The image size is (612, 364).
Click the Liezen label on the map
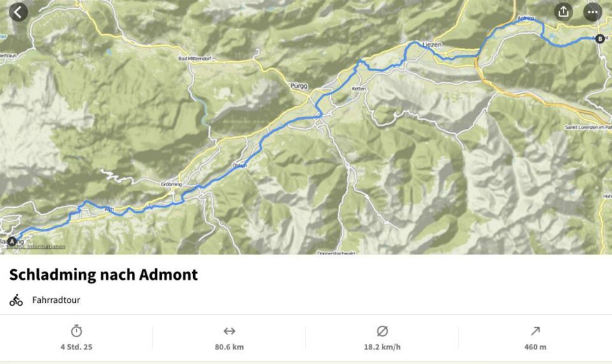432,45
